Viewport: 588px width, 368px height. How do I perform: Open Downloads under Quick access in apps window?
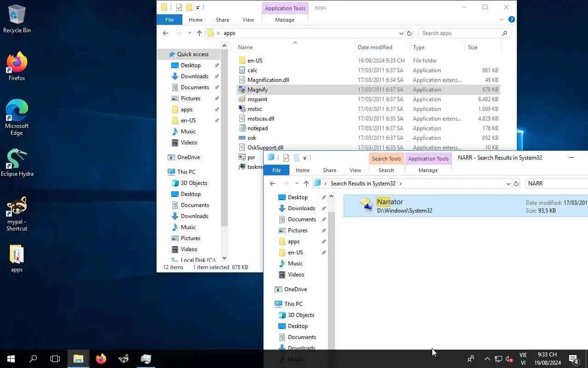click(194, 76)
